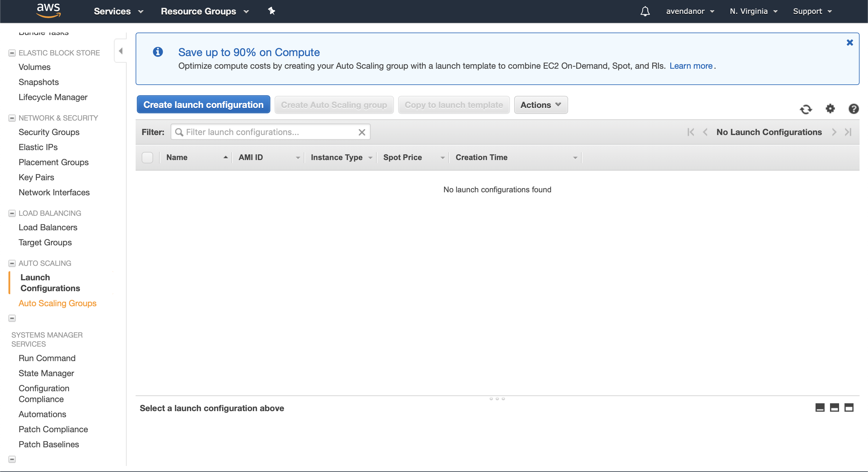Click the AWS logo home icon
This screenshot has width=868, height=472.
[x=48, y=11]
